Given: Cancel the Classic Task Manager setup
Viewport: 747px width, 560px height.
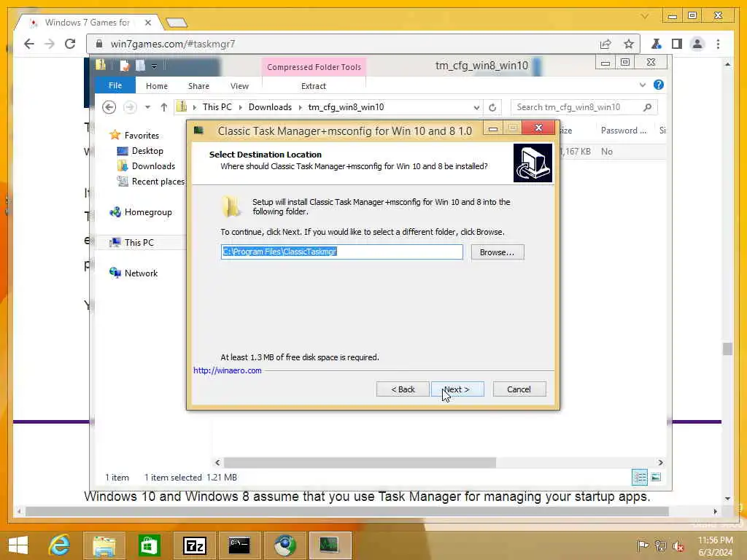Looking at the screenshot, I should (519, 389).
